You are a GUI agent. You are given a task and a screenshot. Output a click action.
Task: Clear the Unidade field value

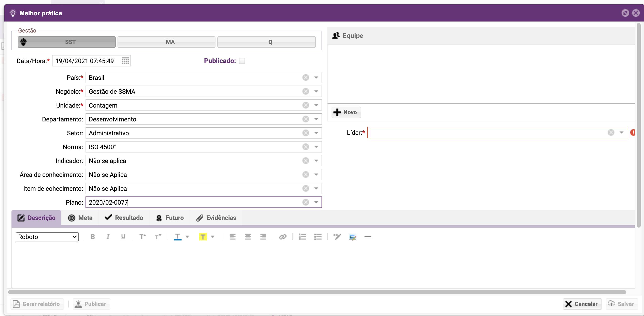point(306,105)
